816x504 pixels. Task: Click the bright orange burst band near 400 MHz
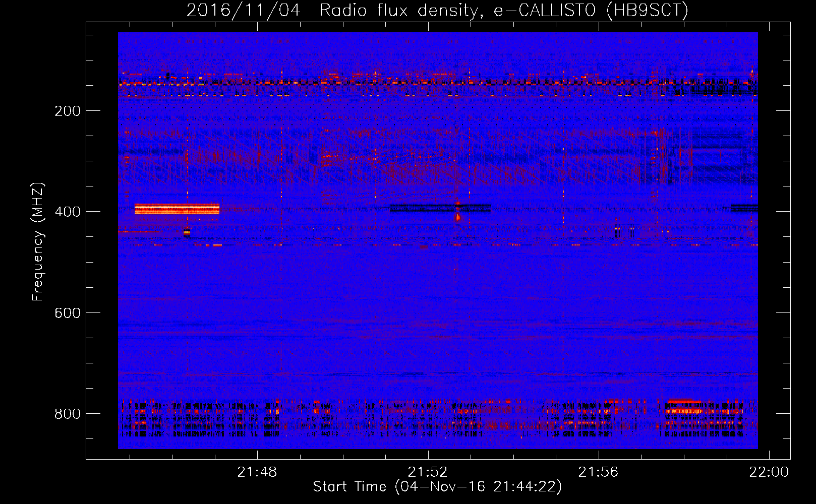[x=177, y=209]
